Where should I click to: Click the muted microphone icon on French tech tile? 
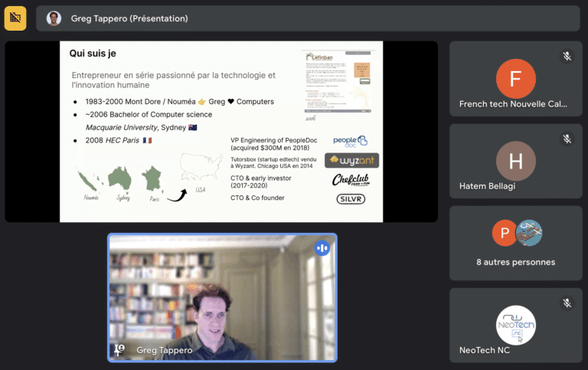pyautogui.click(x=567, y=56)
